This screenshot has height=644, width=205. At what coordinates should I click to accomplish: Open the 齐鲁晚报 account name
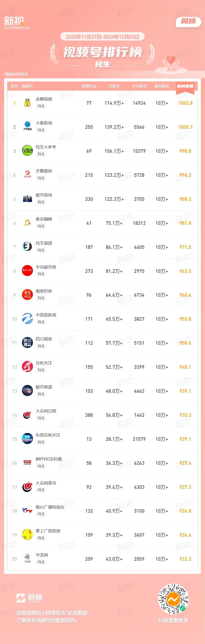pos(44,171)
